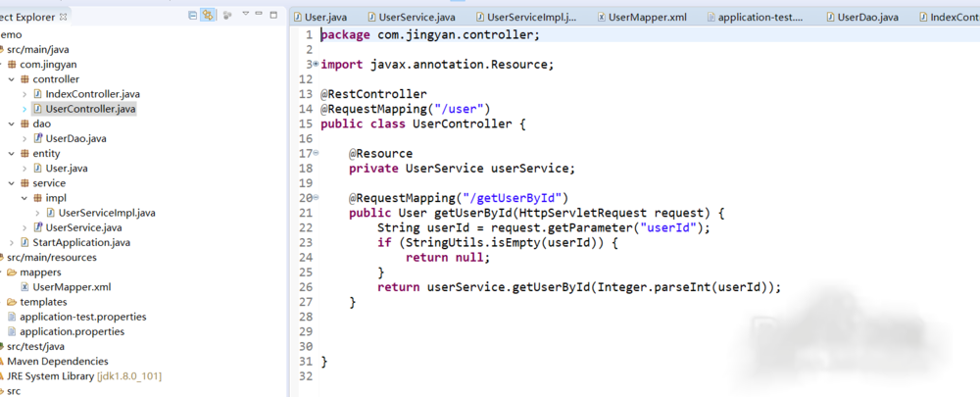Select UserServiceImpl.java in the project tree

[106, 213]
